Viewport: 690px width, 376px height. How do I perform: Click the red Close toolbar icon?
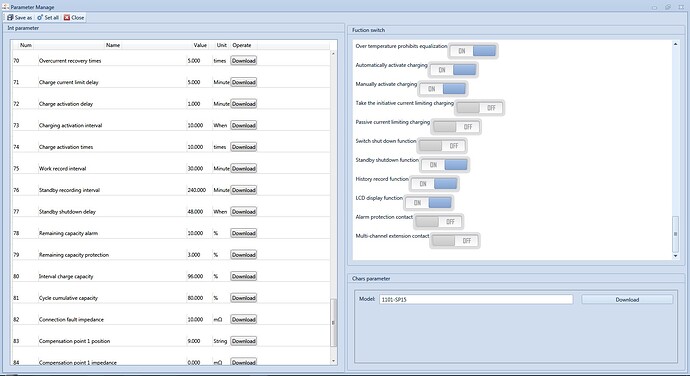67,18
